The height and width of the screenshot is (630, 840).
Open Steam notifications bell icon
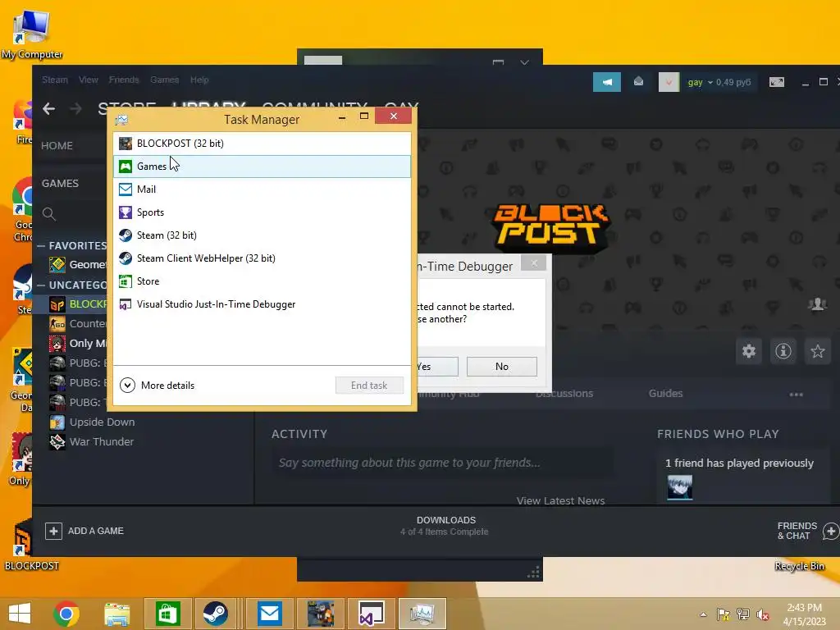(638, 81)
